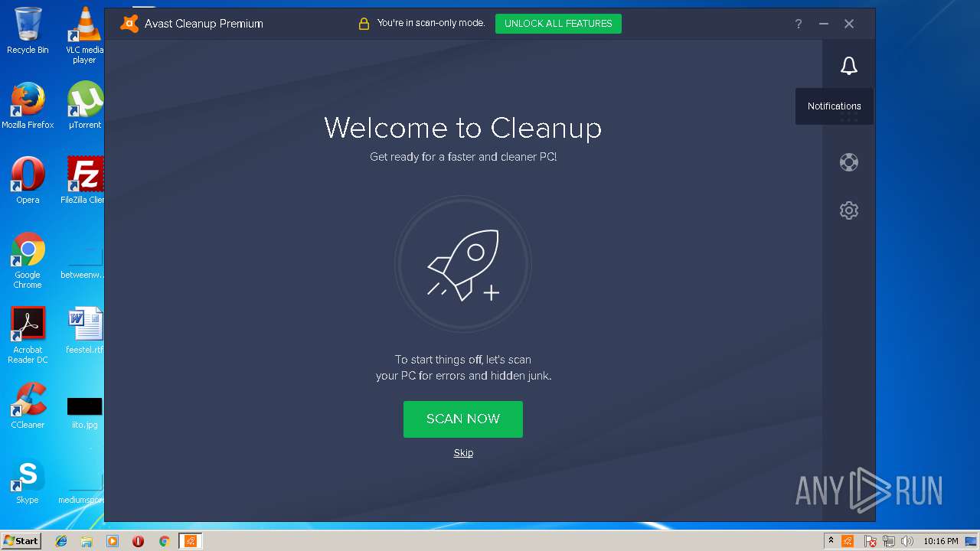Click the Avast tray icon
980x551 pixels.
coord(848,541)
